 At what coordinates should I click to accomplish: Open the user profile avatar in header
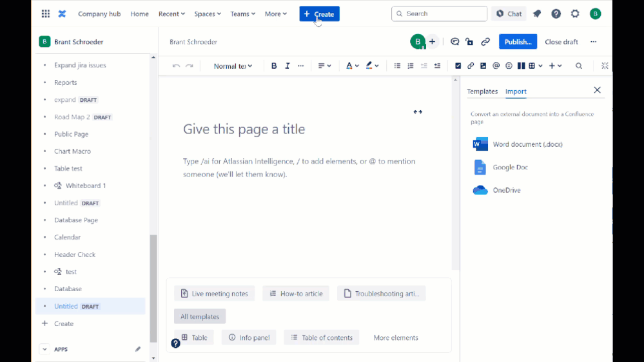(595, 14)
